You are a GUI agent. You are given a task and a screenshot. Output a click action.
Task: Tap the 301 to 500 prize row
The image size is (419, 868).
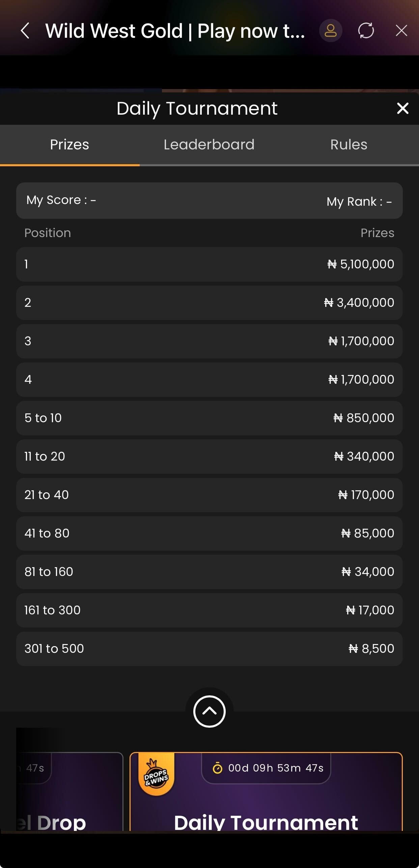(209, 649)
